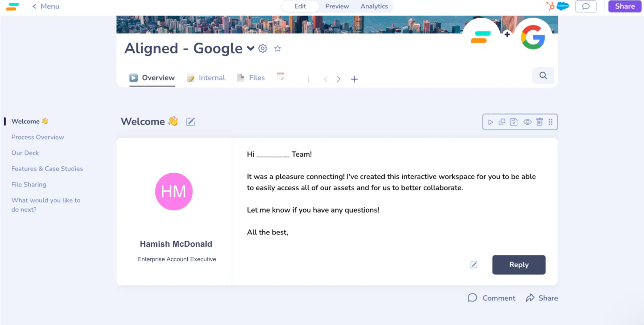Image resolution: width=644 pixels, height=325 pixels.
Task: Duplicate the Welcome section
Action: [x=502, y=122]
